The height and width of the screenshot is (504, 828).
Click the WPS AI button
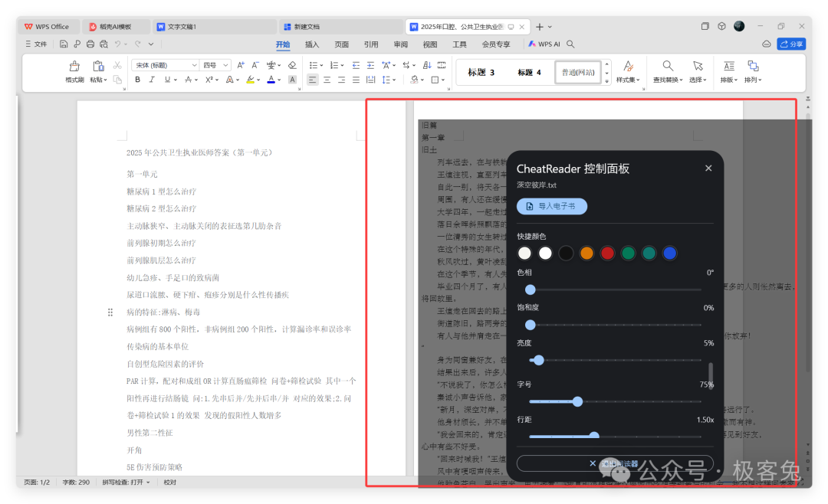tap(544, 44)
